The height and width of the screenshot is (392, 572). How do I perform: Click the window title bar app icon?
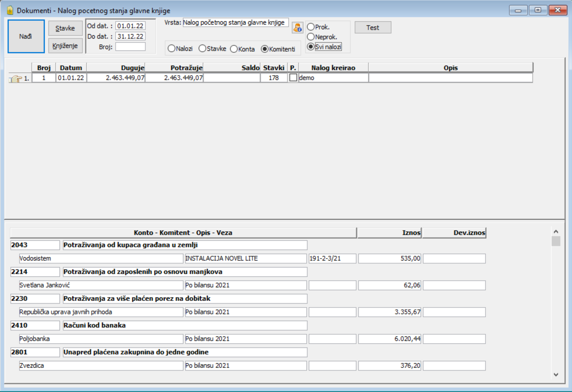click(10, 10)
